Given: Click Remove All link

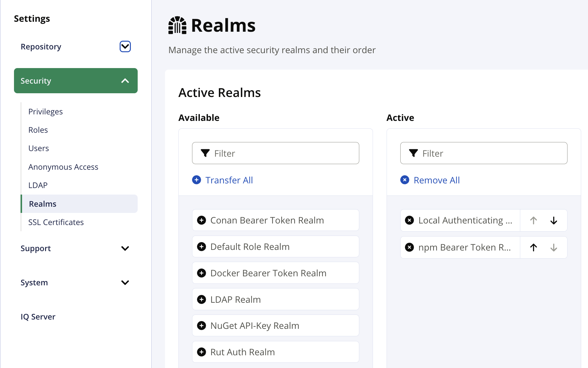Looking at the screenshot, I should pos(436,180).
